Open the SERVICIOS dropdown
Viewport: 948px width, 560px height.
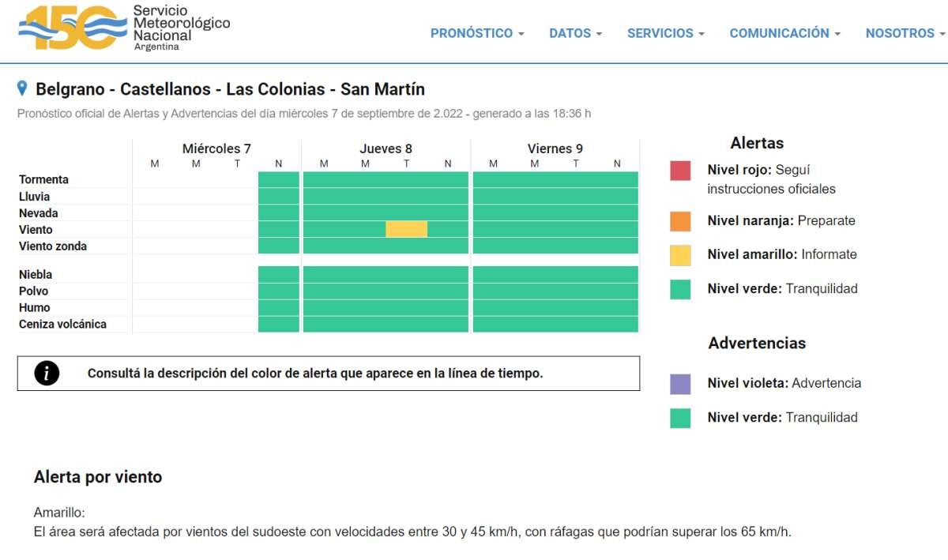[665, 33]
